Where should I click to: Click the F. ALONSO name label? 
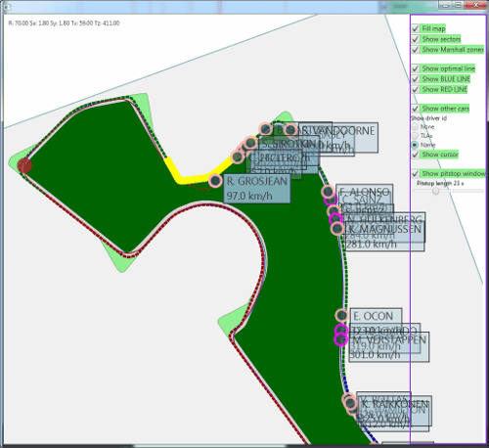point(365,192)
